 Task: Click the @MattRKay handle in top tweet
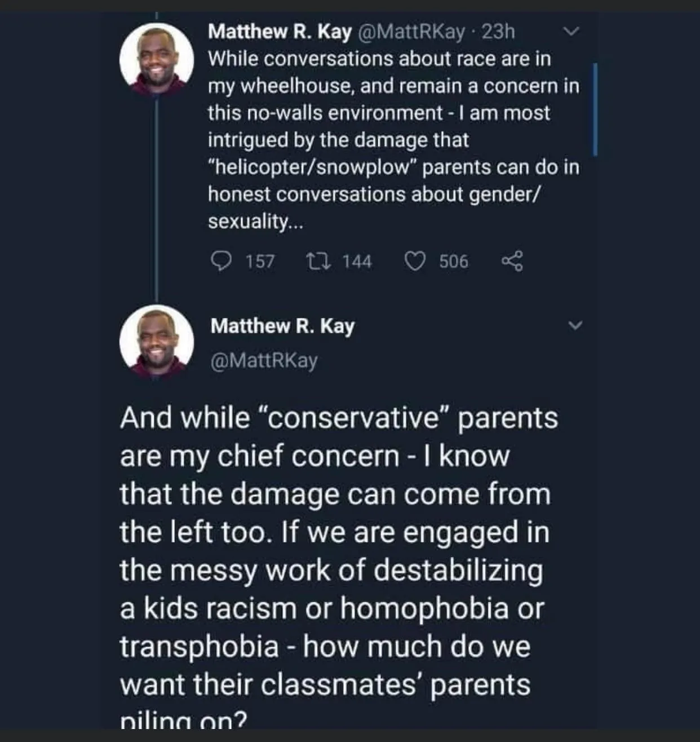pos(411,32)
